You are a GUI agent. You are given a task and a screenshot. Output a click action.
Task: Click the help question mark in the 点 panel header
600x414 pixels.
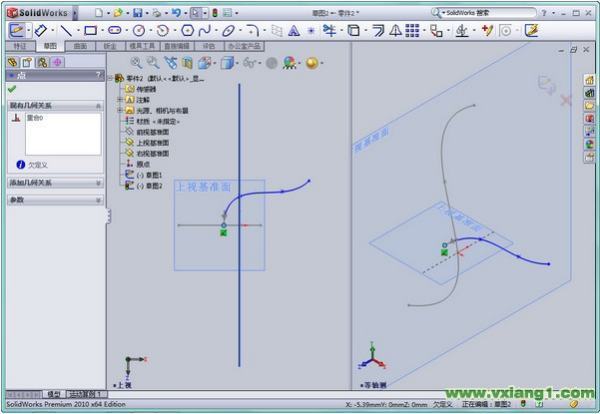pos(98,75)
